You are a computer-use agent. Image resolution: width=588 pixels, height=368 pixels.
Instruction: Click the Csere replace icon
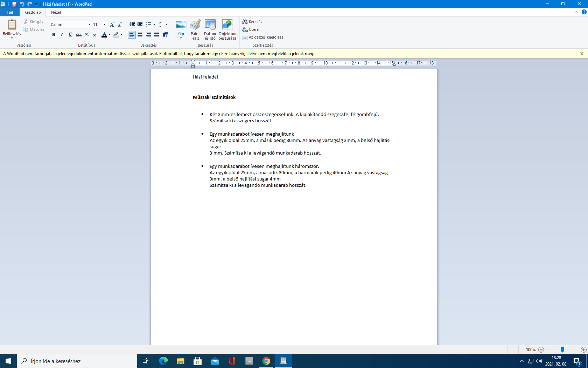[x=251, y=29]
